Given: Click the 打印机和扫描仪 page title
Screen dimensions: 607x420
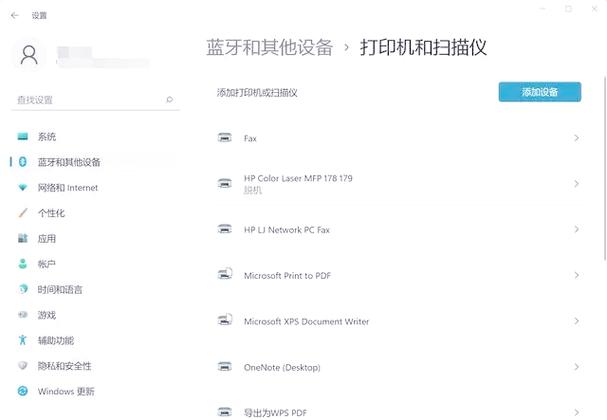Looking at the screenshot, I should [423, 48].
